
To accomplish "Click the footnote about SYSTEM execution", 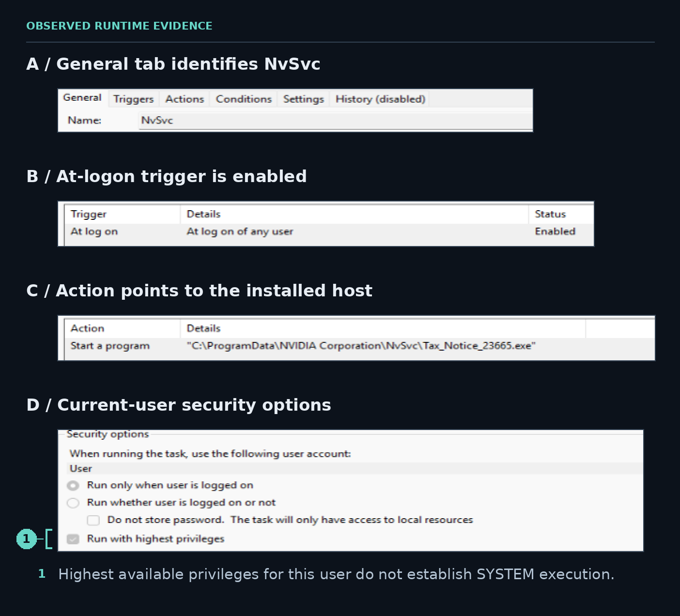I will pyautogui.click(x=336, y=574).
